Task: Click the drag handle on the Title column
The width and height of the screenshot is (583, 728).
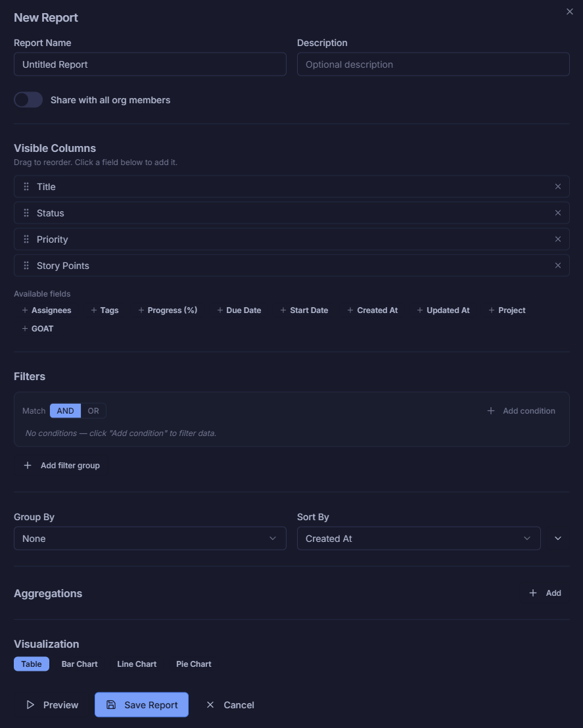Action: (26, 187)
